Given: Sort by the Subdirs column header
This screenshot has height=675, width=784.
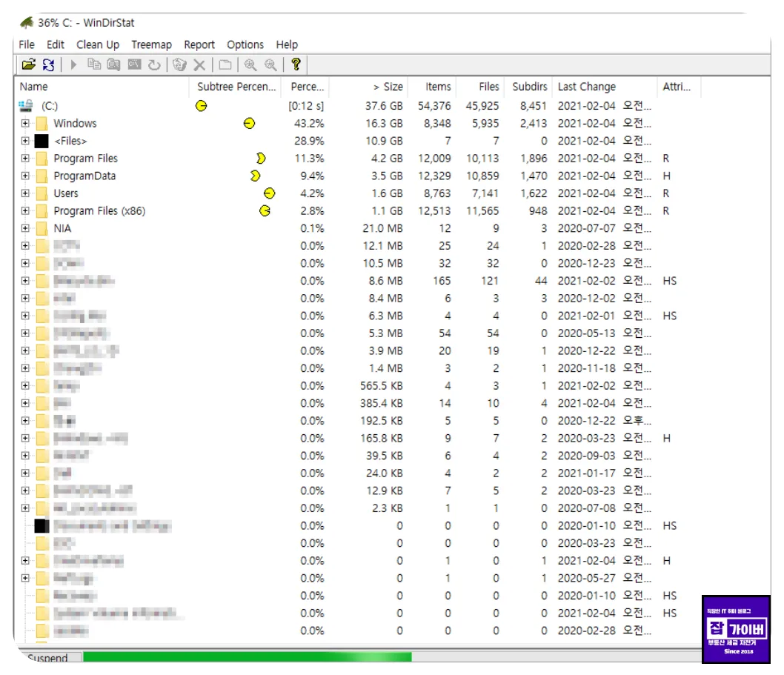Looking at the screenshot, I should (528, 87).
